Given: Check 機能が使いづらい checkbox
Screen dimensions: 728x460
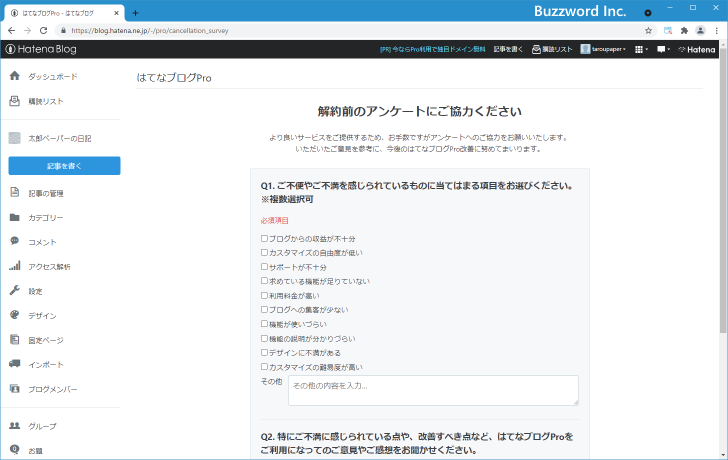Looking at the screenshot, I should 264,324.
